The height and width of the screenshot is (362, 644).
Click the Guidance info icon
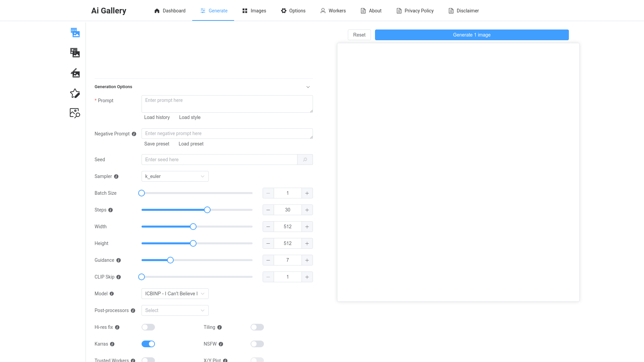pyautogui.click(x=119, y=260)
